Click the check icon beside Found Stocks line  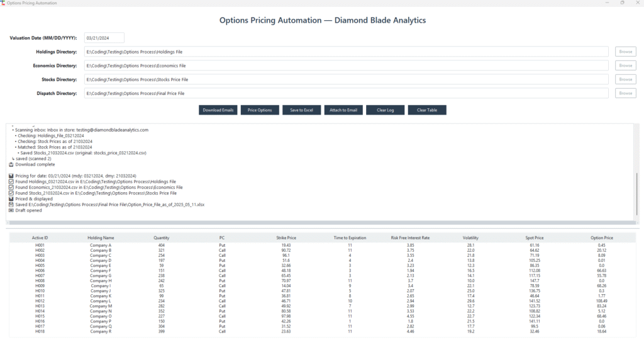click(11, 193)
